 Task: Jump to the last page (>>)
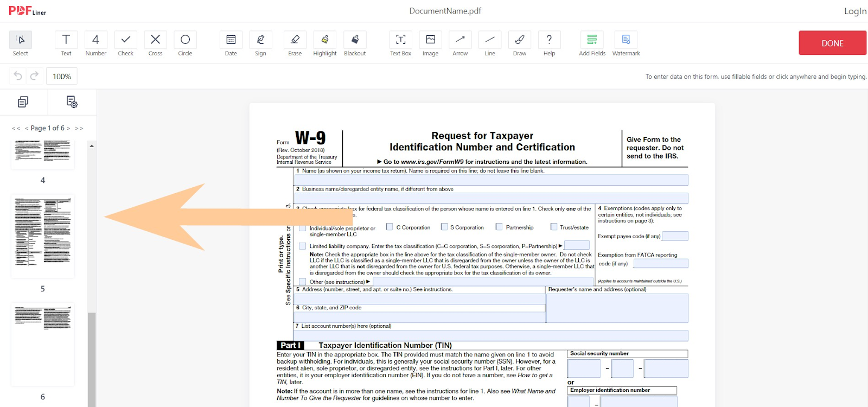pos(79,129)
